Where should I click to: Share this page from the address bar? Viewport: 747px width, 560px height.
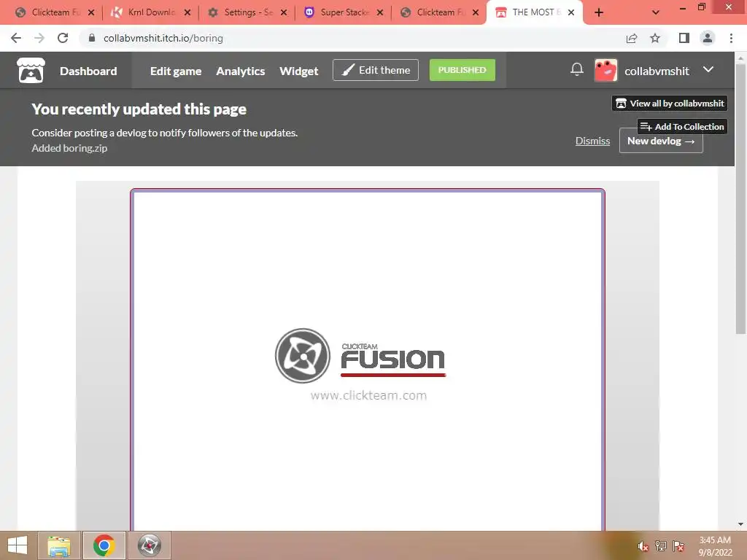click(x=632, y=38)
